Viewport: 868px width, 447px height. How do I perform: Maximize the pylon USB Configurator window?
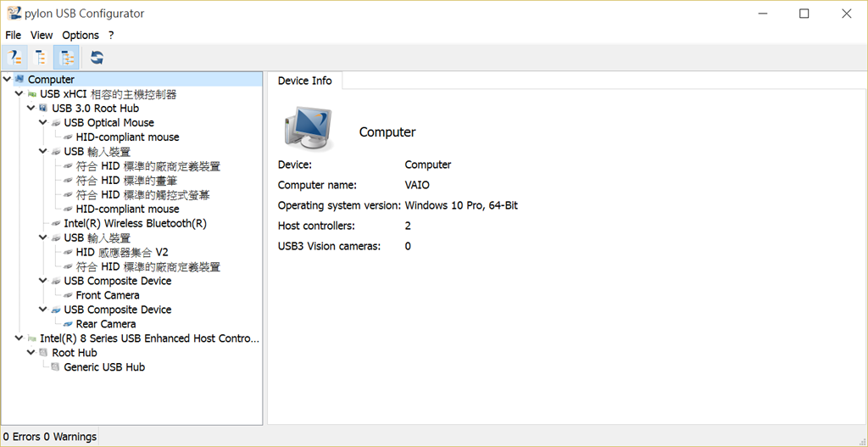point(804,14)
